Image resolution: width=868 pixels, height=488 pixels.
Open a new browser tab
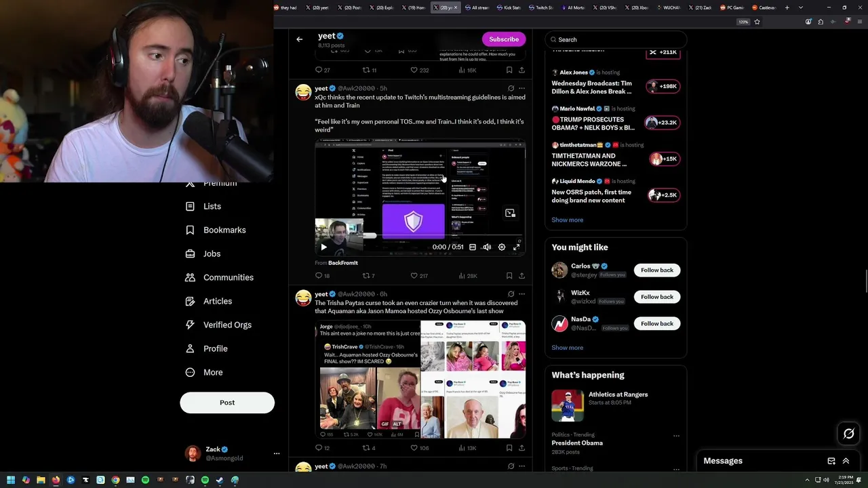pyautogui.click(x=787, y=7)
